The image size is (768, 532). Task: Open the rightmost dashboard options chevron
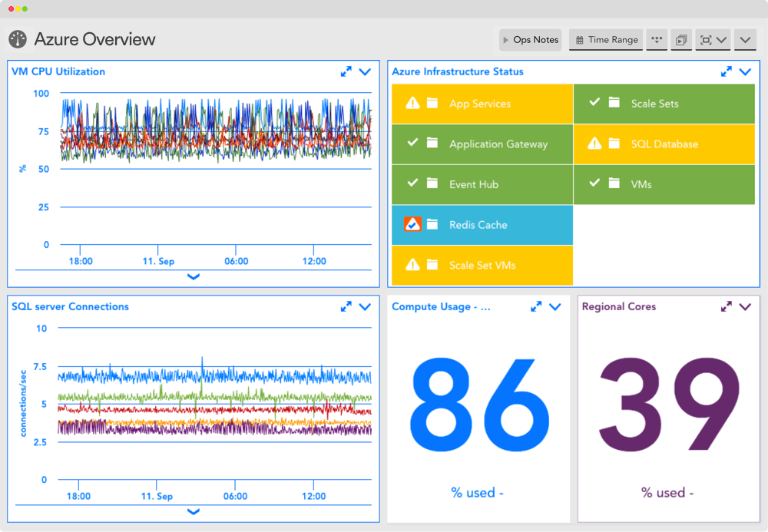(x=745, y=40)
